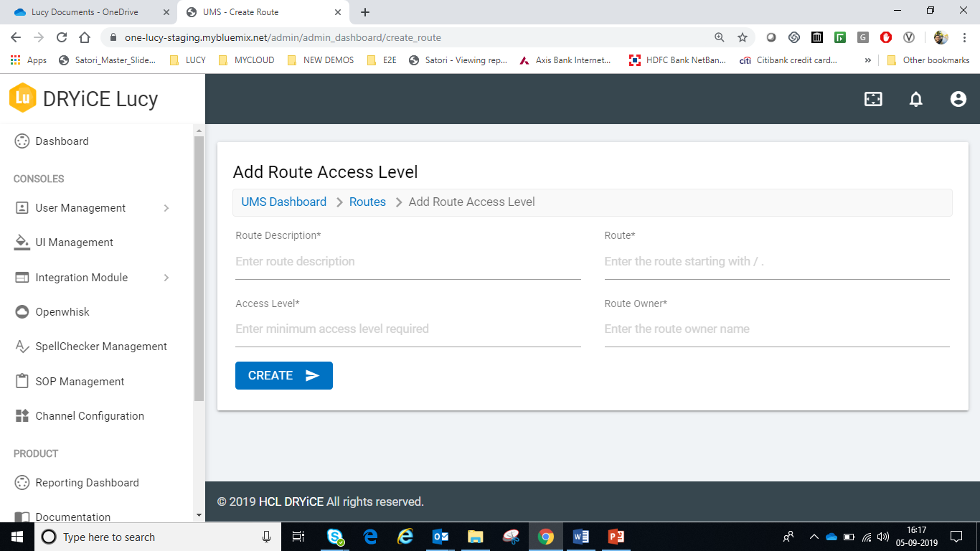980x551 pixels.
Task: Click the DRYiCE Lucy hexagon logo
Action: pos(23,98)
